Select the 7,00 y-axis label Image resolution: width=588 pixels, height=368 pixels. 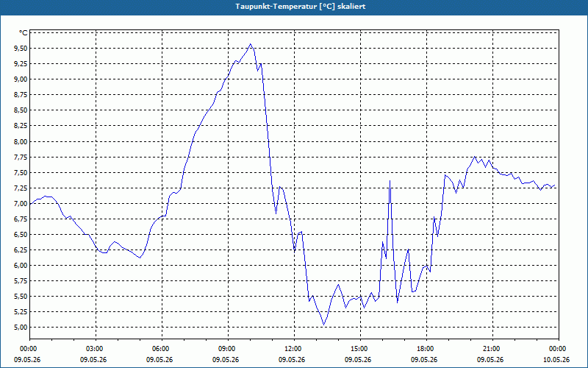tap(21, 204)
